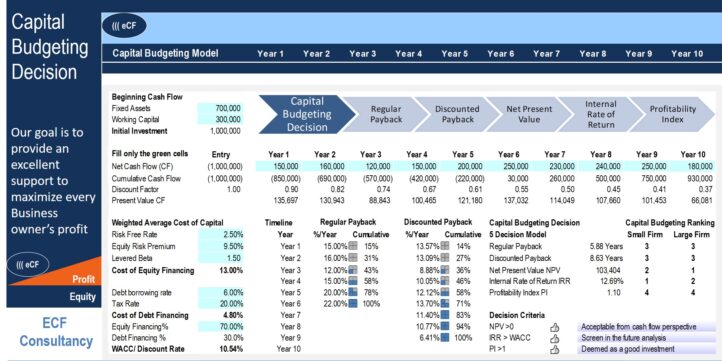Click the thumbs-up icon beside NPV >0

[554, 327]
